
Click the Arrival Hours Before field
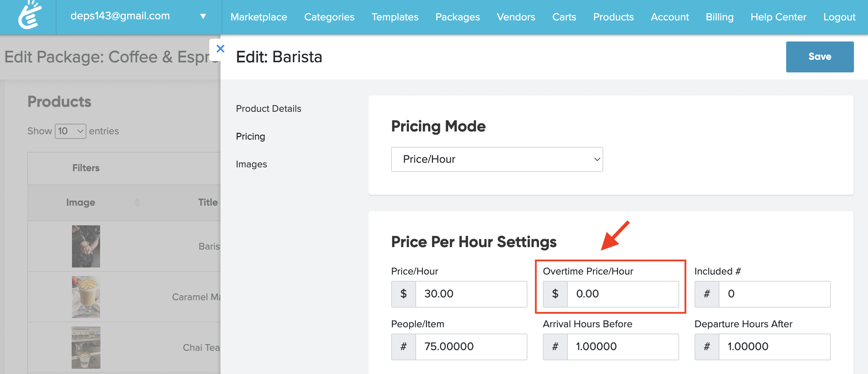[623, 347]
